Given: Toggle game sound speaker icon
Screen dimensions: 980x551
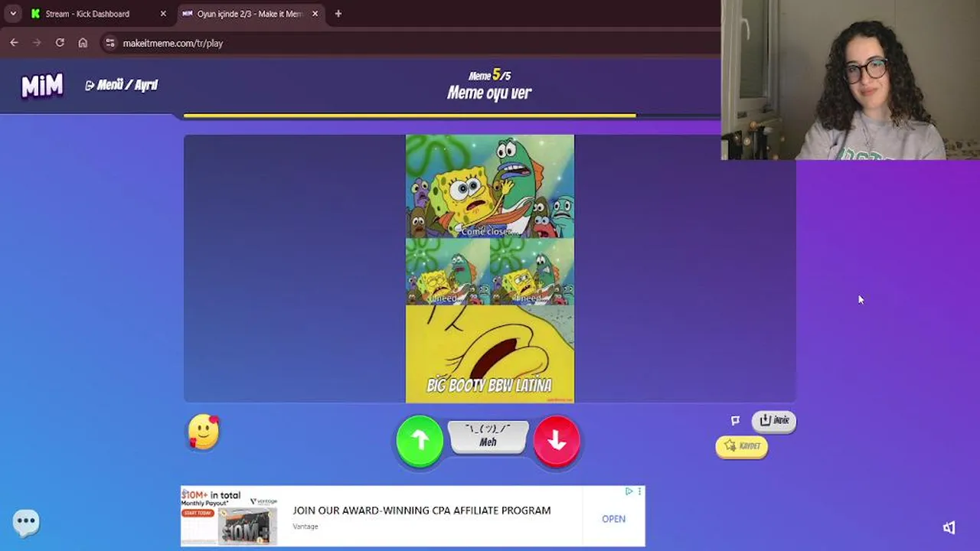Looking at the screenshot, I should coord(949,527).
